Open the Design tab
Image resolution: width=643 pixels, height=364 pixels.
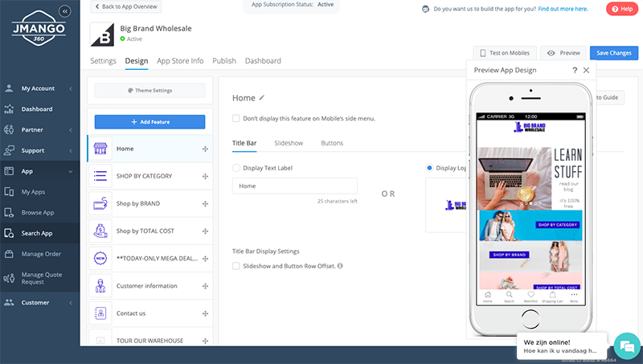point(137,61)
